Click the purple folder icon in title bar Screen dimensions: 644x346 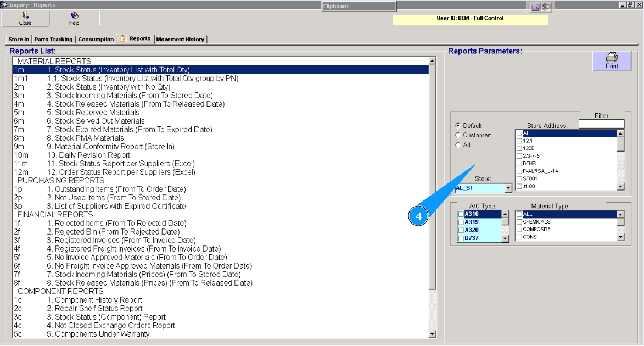click(535, 7)
